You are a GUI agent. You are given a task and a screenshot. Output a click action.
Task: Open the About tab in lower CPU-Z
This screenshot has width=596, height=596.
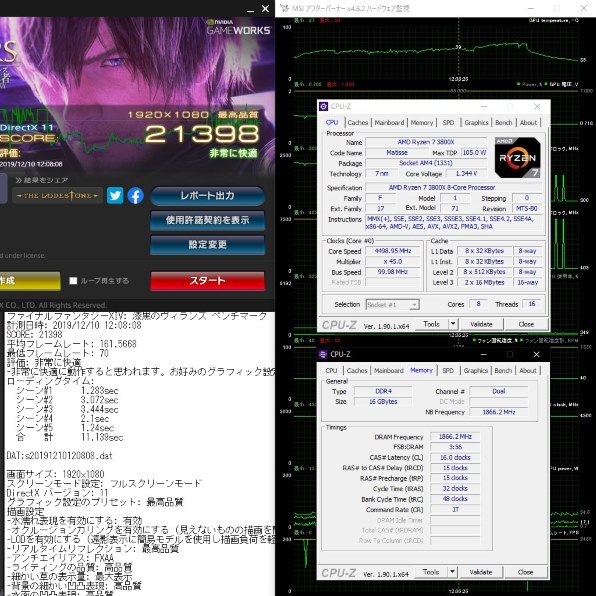coord(528,370)
